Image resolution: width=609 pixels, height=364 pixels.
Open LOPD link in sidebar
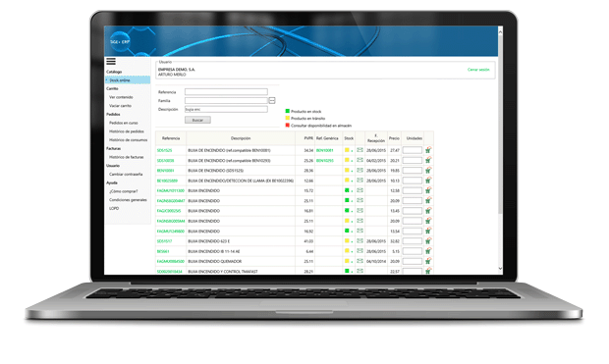point(114,208)
